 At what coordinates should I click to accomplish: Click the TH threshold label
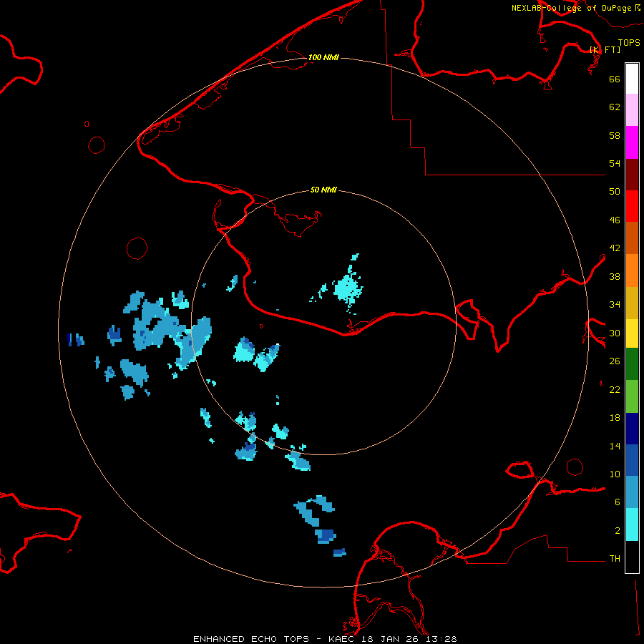coord(615,559)
